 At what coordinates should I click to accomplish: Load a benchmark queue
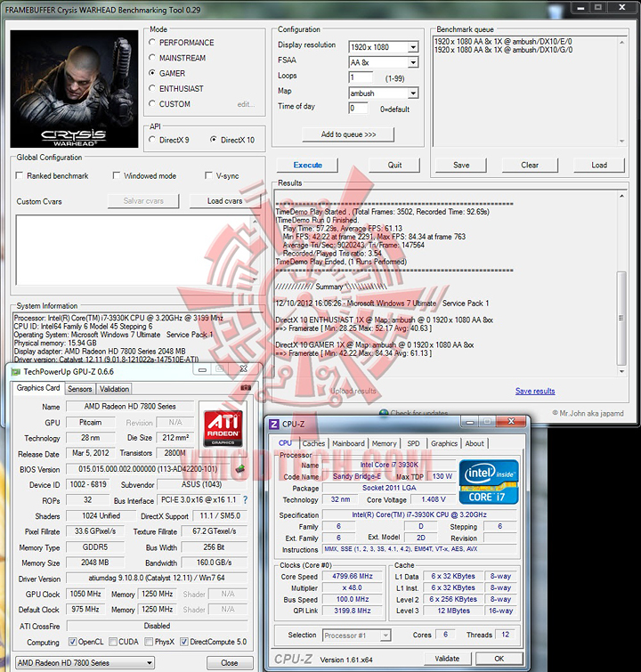pos(599,165)
